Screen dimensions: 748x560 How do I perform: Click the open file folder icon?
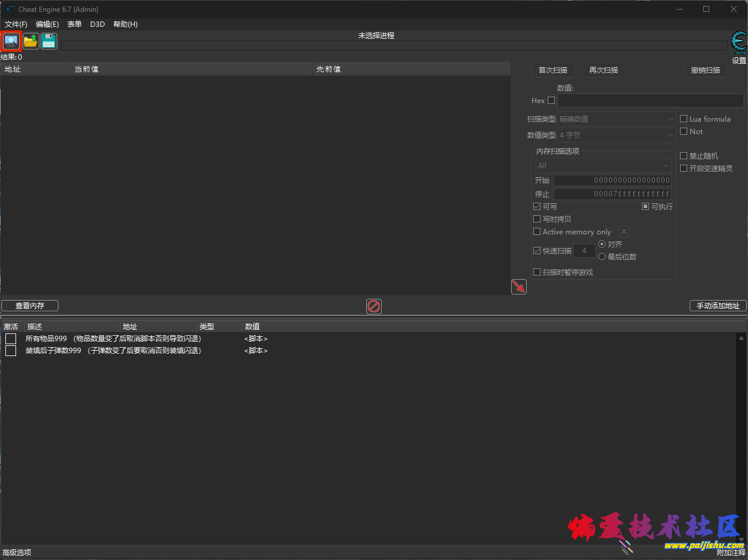(x=30, y=41)
